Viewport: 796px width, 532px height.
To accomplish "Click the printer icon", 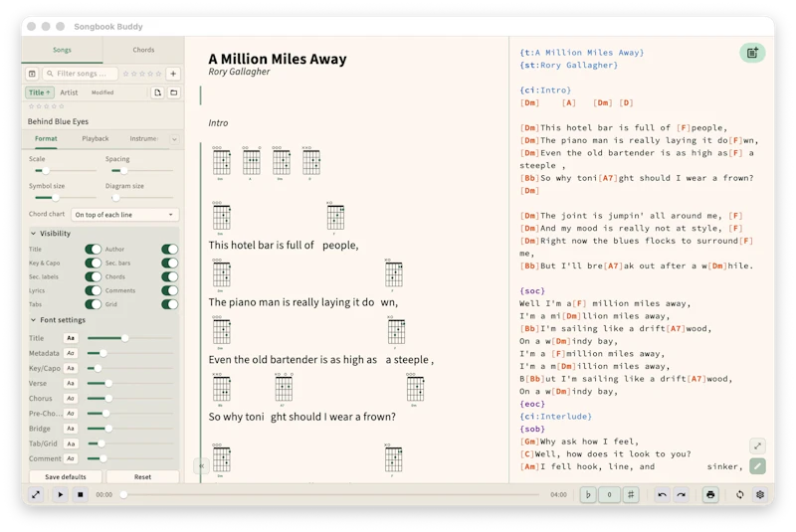I will pos(710,494).
